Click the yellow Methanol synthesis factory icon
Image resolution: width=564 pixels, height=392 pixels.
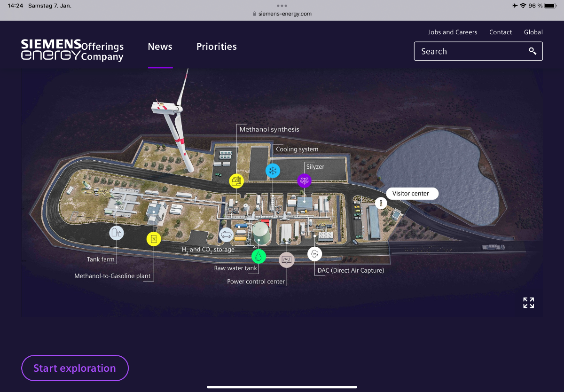click(x=236, y=181)
